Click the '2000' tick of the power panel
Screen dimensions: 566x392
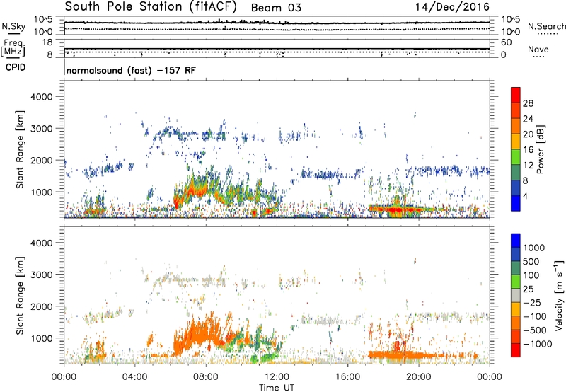[42, 161]
